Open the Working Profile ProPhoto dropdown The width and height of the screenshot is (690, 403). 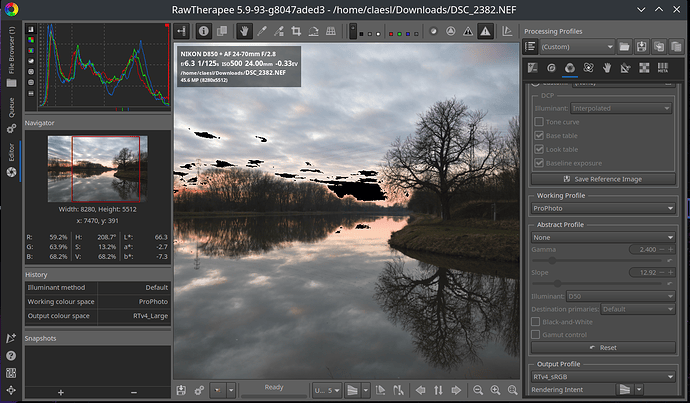[x=601, y=208]
